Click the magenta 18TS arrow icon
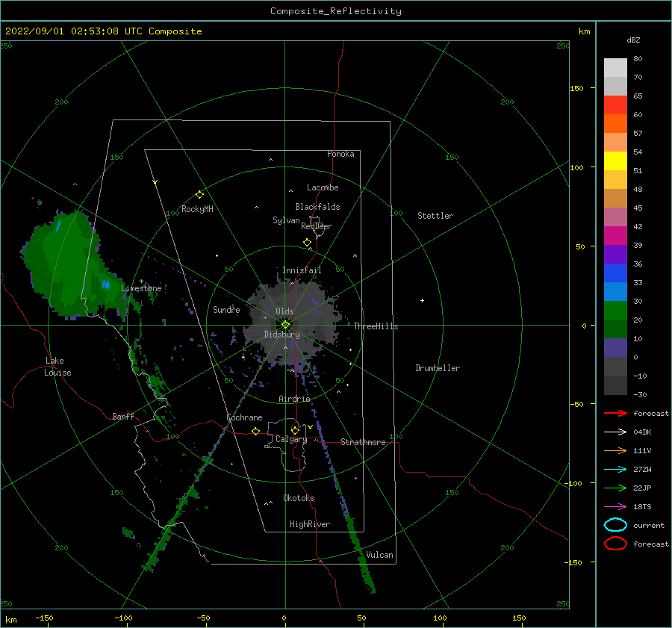This screenshot has height=628, width=672. coord(615,507)
